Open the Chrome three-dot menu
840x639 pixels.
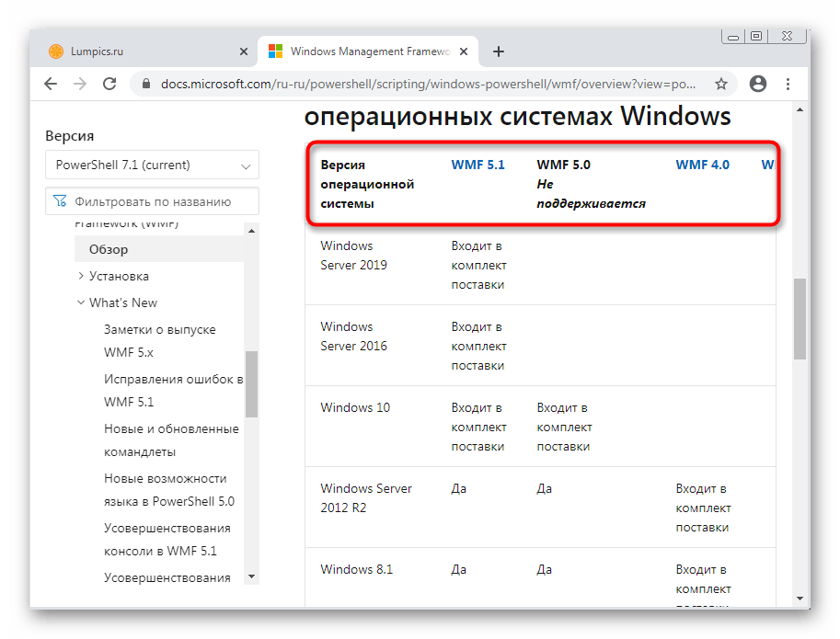point(788,84)
